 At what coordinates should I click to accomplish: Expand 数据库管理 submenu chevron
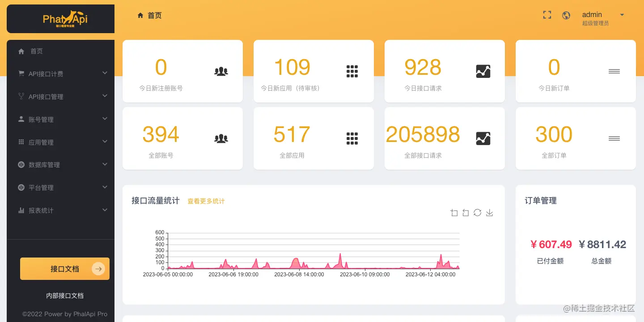(105, 164)
